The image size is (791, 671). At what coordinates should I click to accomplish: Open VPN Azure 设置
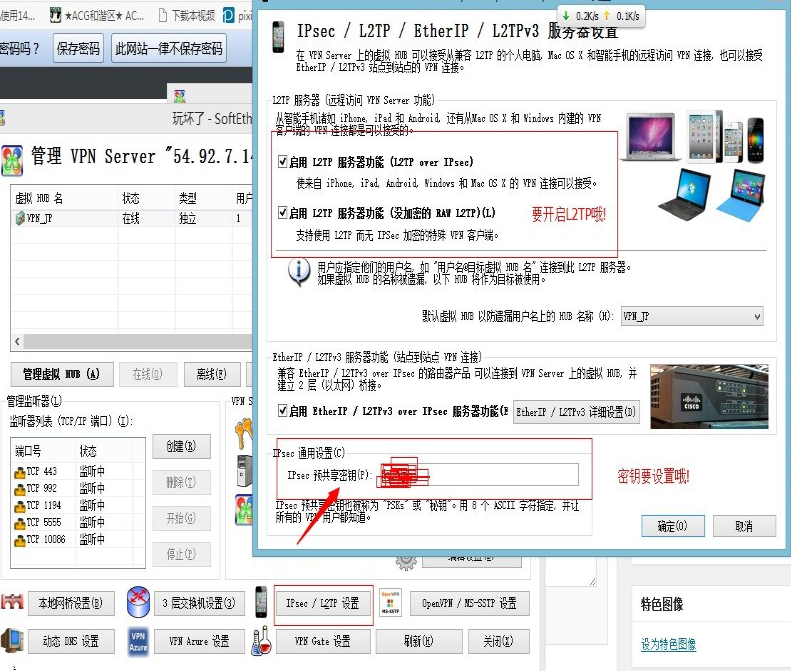coord(199,641)
